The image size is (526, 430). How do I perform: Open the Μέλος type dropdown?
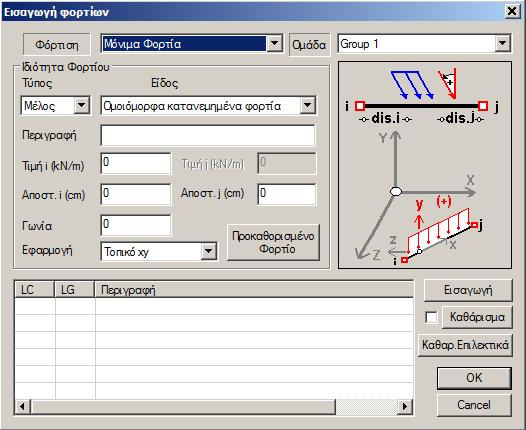(x=82, y=106)
